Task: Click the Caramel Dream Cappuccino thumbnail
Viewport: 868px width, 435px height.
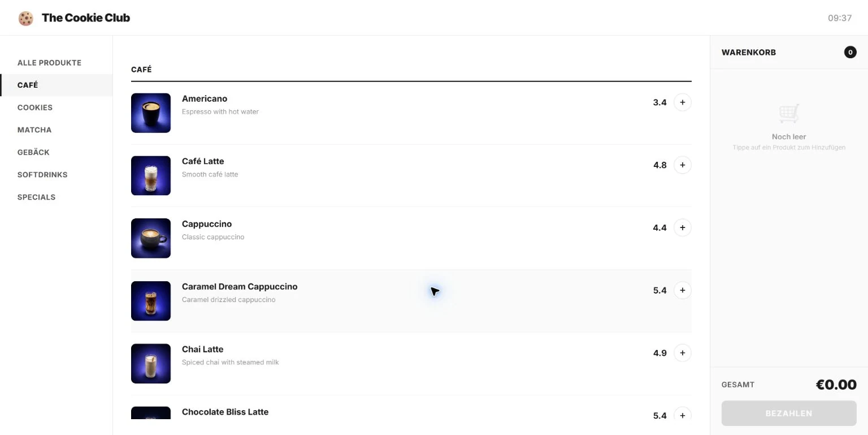Action: 151,301
